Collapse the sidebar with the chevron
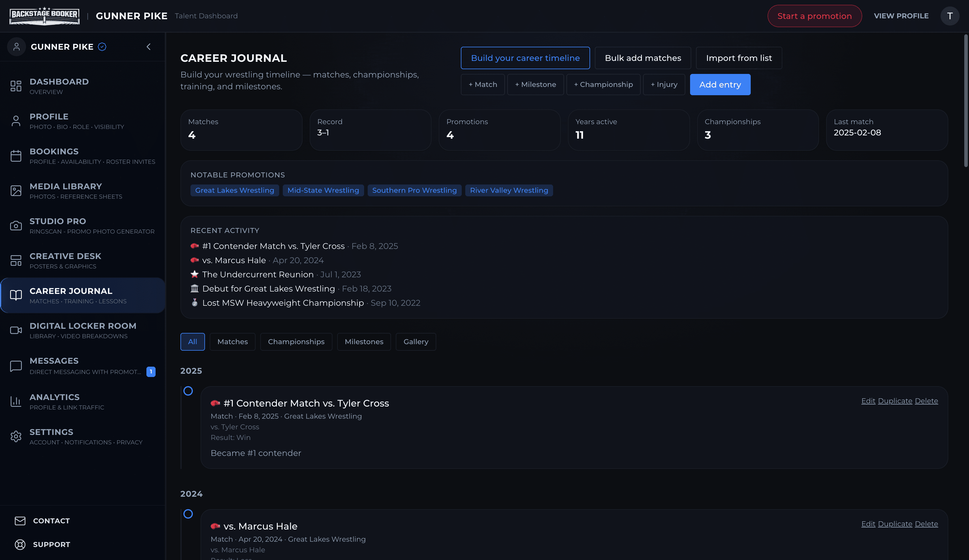The width and height of the screenshot is (969, 560). click(148, 46)
